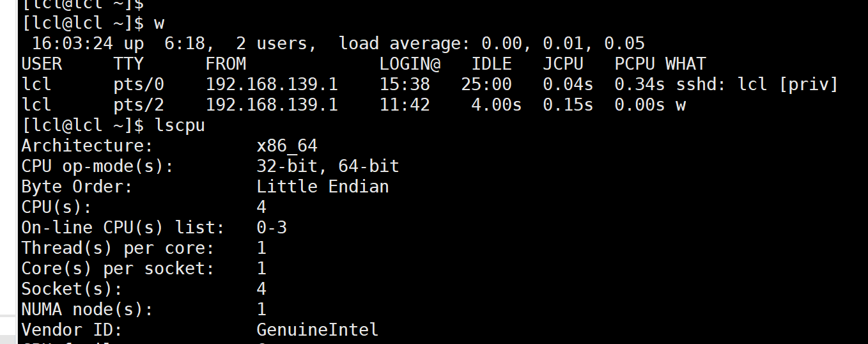Image resolution: width=868 pixels, height=344 pixels.
Task: Click the Socket(s) label
Action: [72, 289]
